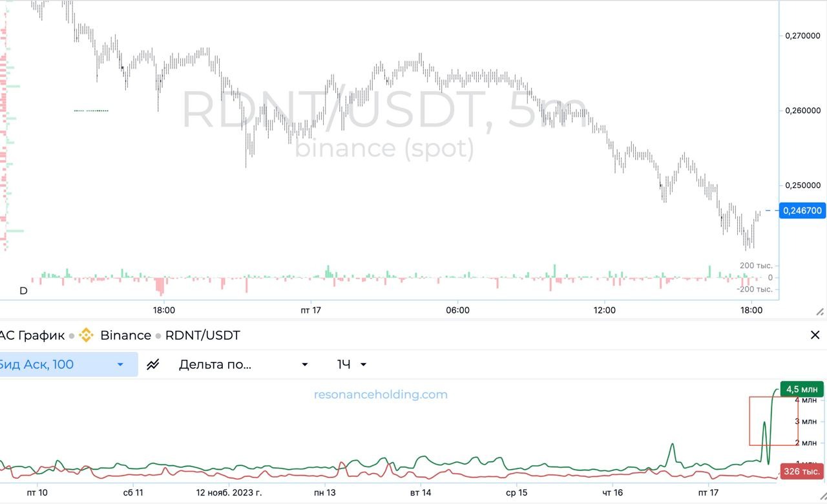This screenshot has width=827, height=504.
Task: Click the 0,270000 price axis label
Action: (803, 36)
